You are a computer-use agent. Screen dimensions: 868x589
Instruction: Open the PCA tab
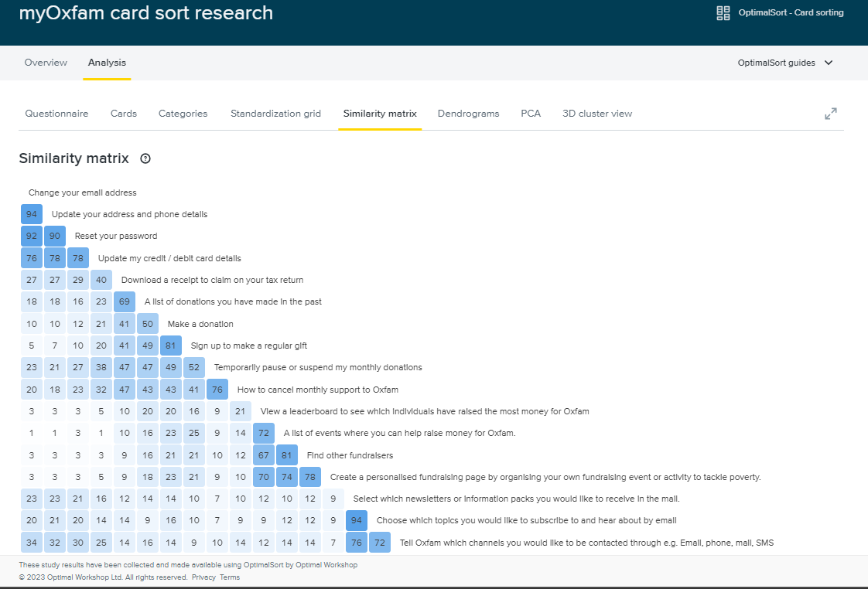[x=531, y=114]
